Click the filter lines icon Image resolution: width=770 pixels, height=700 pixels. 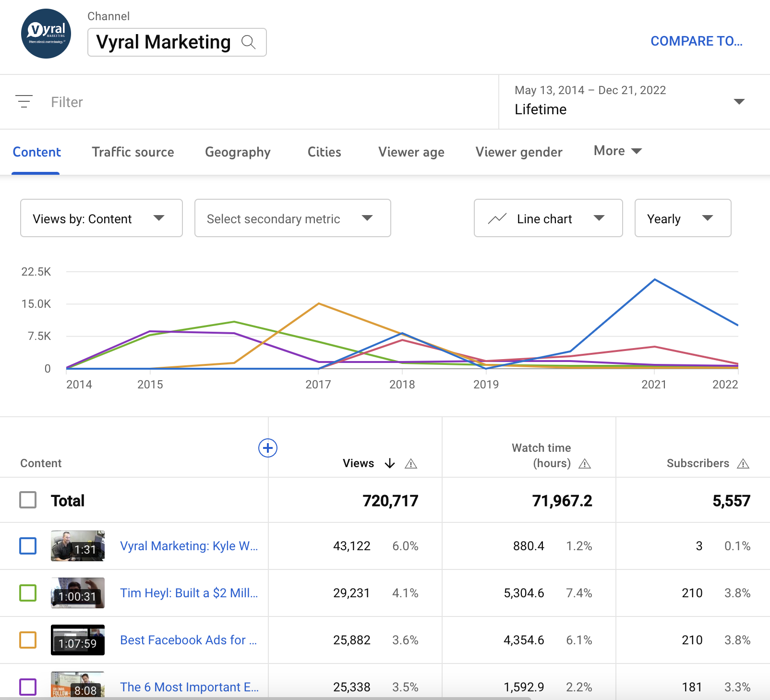pyautogui.click(x=24, y=101)
